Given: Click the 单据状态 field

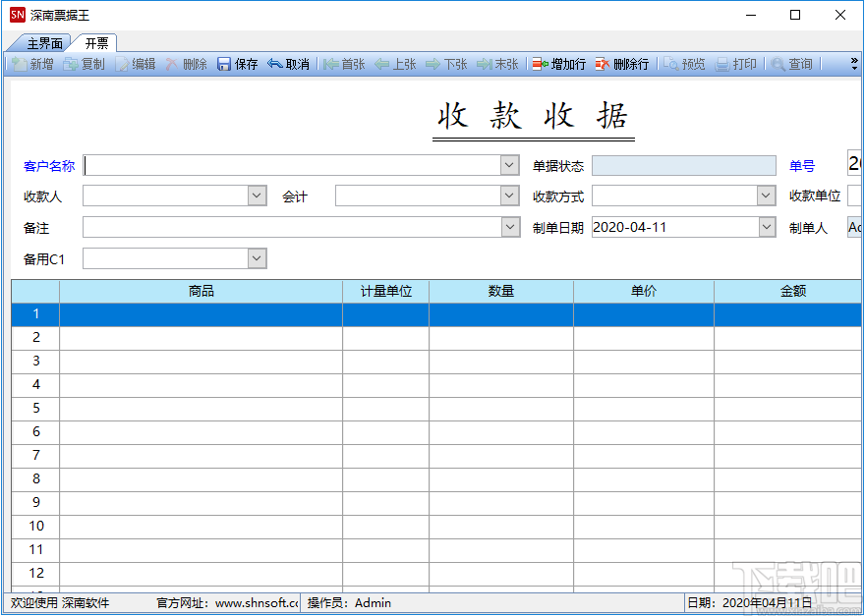Looking at the screenshot, I should tap(683, 165).
